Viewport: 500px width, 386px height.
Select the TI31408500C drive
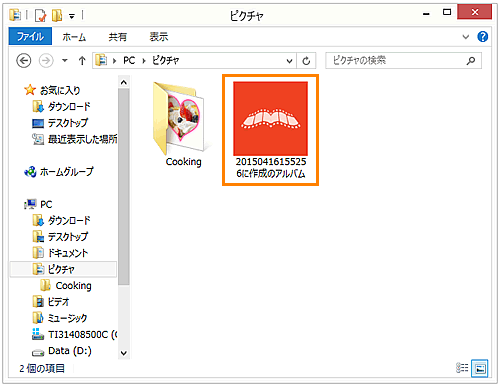tap(83, 334)
